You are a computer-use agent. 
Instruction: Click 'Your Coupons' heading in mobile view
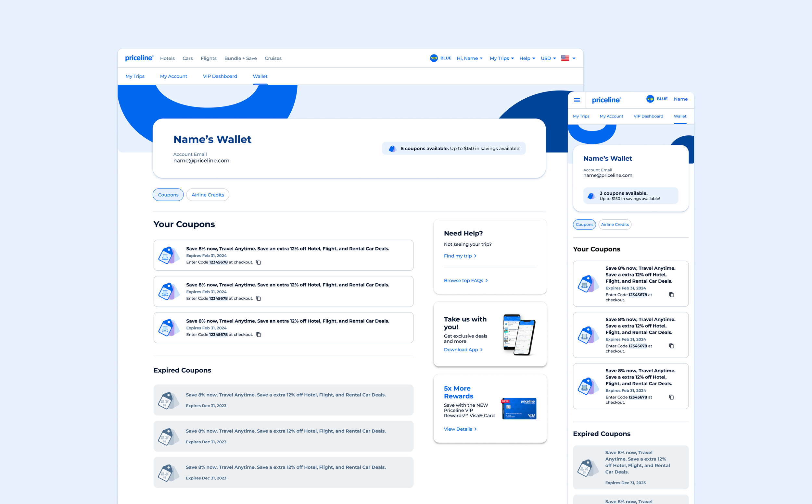pos(596,249)
